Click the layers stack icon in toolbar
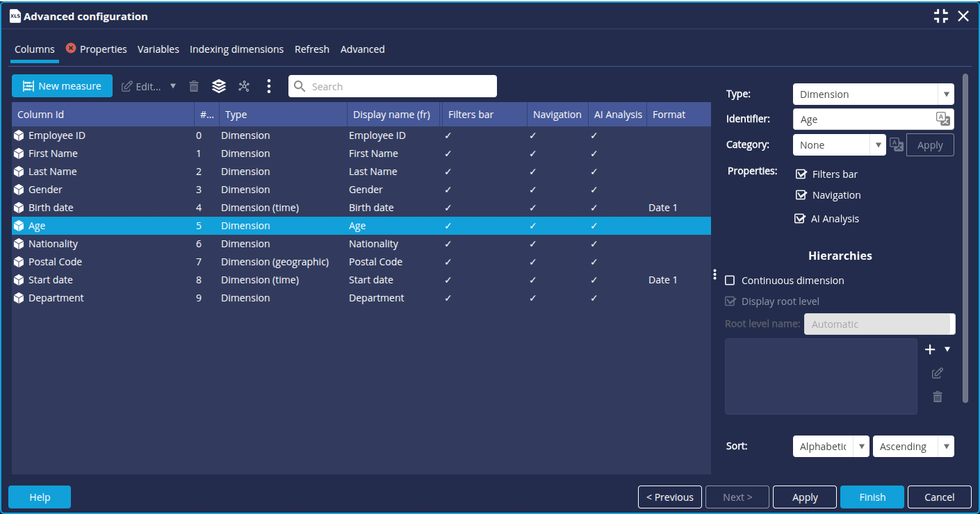 (219, 86)
